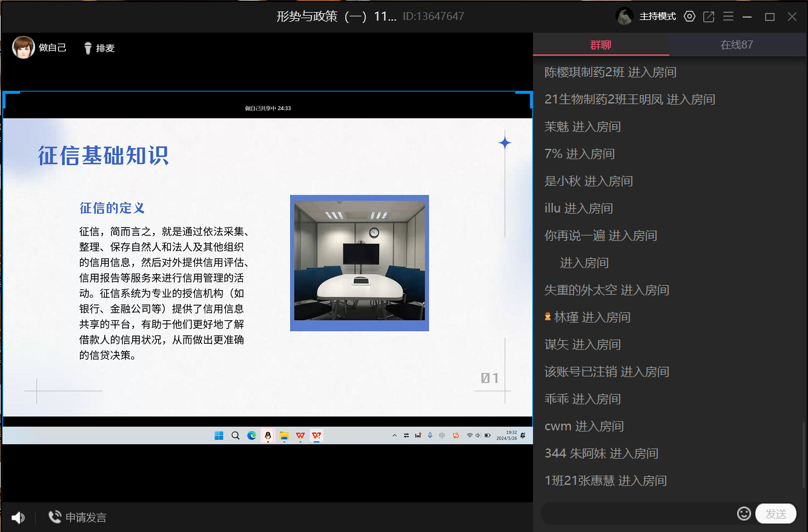Click the Edge browser icon in shared taskbar
The height and width of the screenshot is (532, 808).
(251, 435)
